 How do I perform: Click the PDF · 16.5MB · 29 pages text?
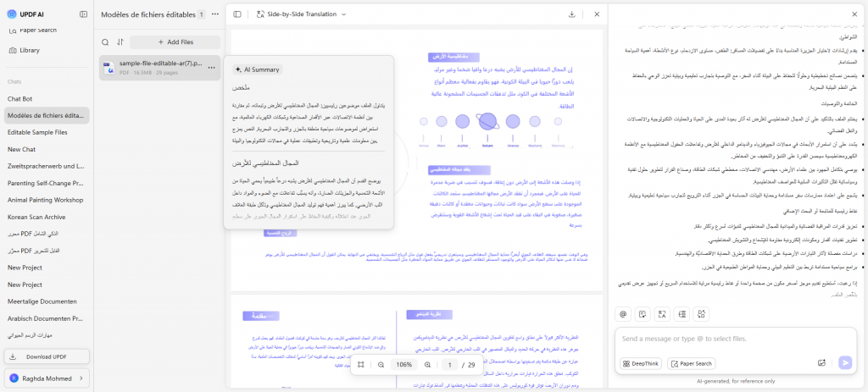(149, 73)
